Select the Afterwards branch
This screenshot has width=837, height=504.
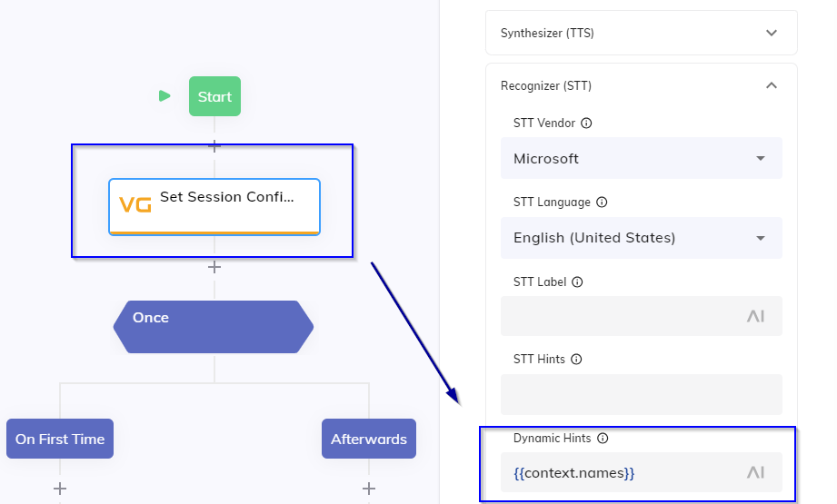click(x=369, y=439)
